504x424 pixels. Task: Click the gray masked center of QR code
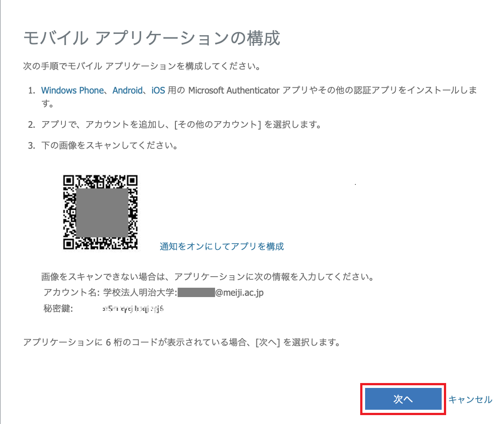click(102, 213)
